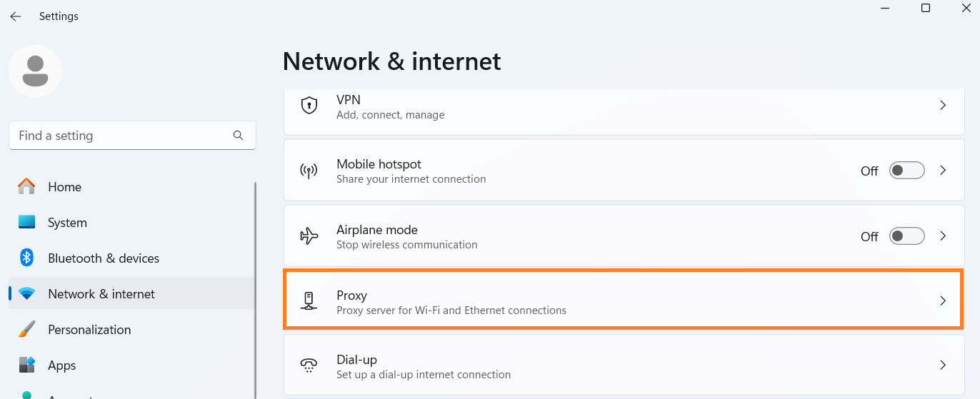This screenshot has height=399, width=980.
Task: Expand Airplane mode chevron arrow
Action: (943, 236)
